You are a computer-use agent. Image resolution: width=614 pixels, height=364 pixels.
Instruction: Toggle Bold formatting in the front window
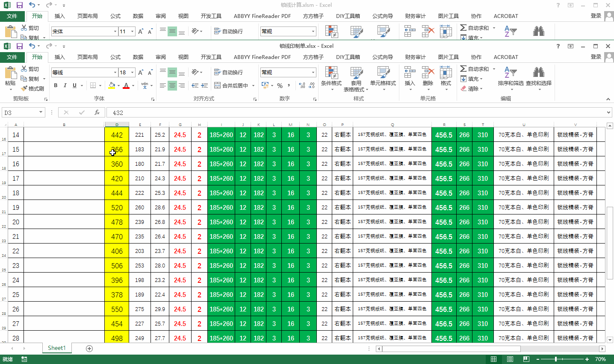(x=56, y=85)
